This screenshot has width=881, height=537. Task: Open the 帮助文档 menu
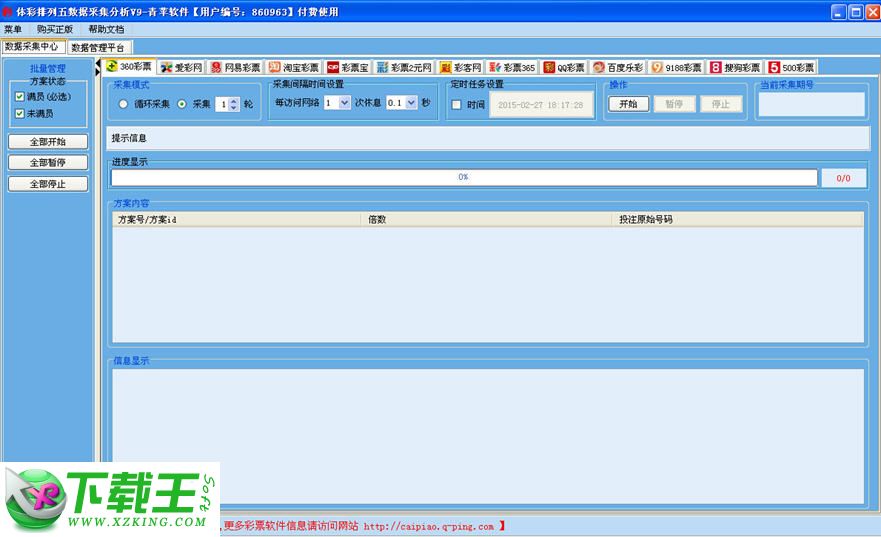click(106, 29)
